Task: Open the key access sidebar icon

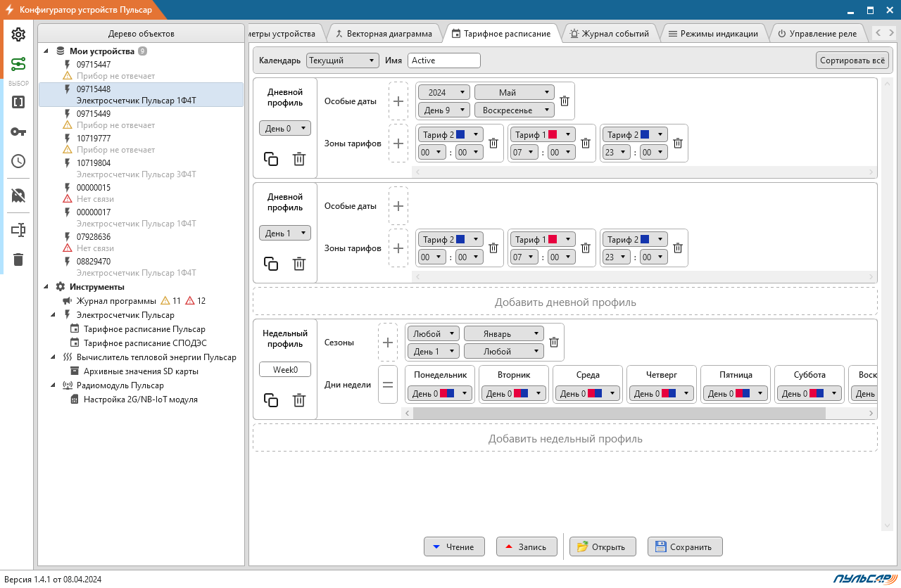Action: (18, 132)
